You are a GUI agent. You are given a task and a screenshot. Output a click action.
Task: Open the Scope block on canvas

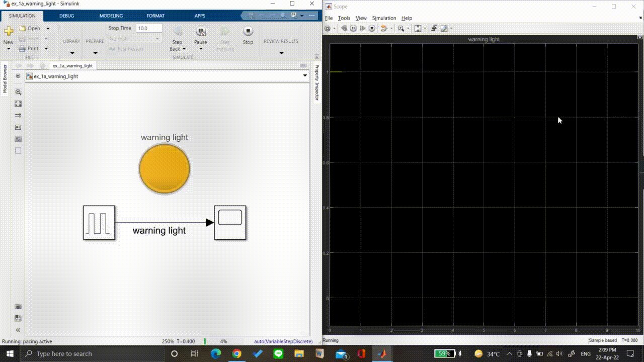[230, 223]
